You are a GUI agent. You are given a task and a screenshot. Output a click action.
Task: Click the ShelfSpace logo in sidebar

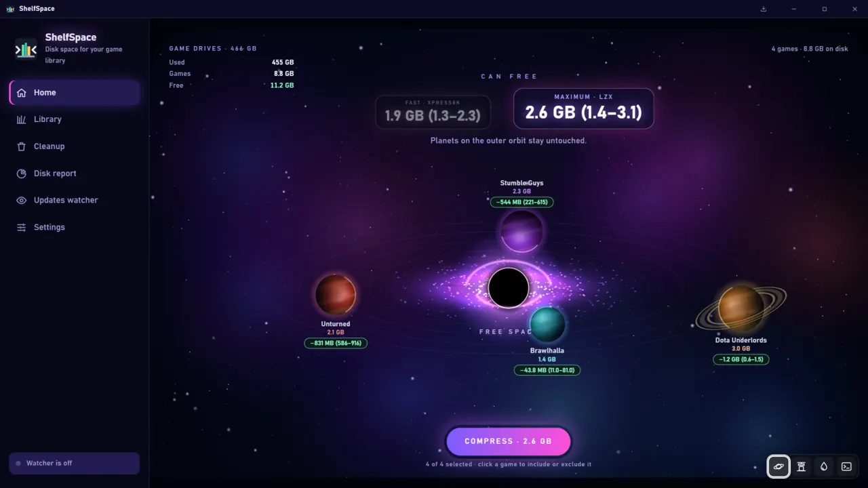(26, 49)
